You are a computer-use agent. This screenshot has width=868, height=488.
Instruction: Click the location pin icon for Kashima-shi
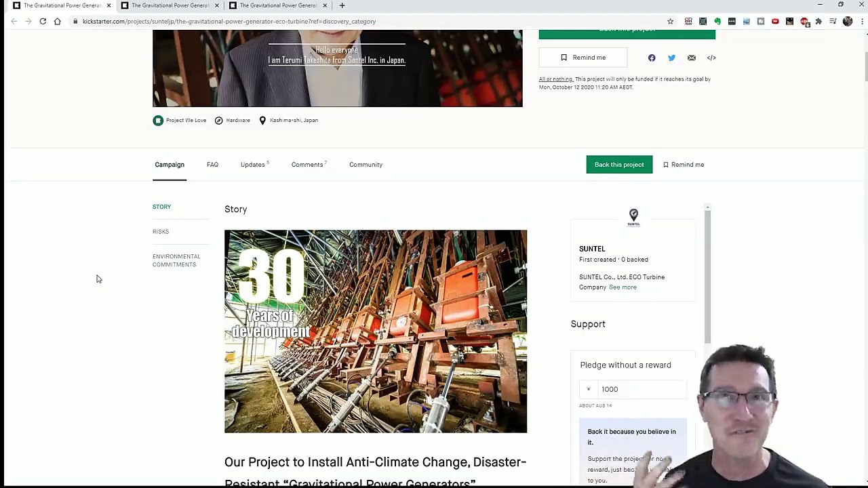click(262, 120)
